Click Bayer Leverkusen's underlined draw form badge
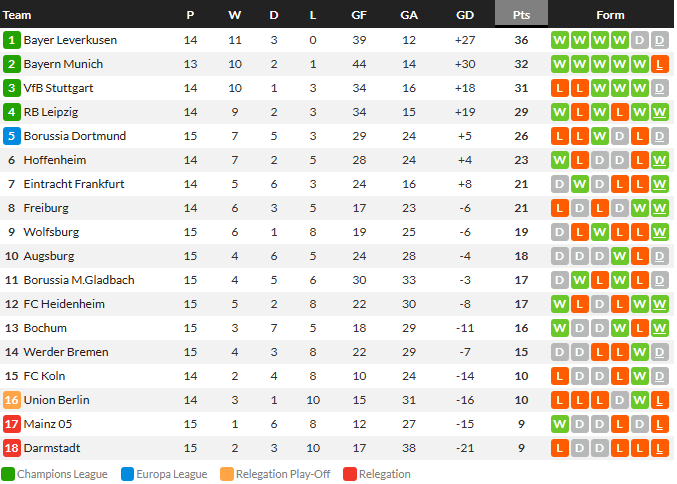677x484 pixels. pyautogui.click(x=659, y=40)
